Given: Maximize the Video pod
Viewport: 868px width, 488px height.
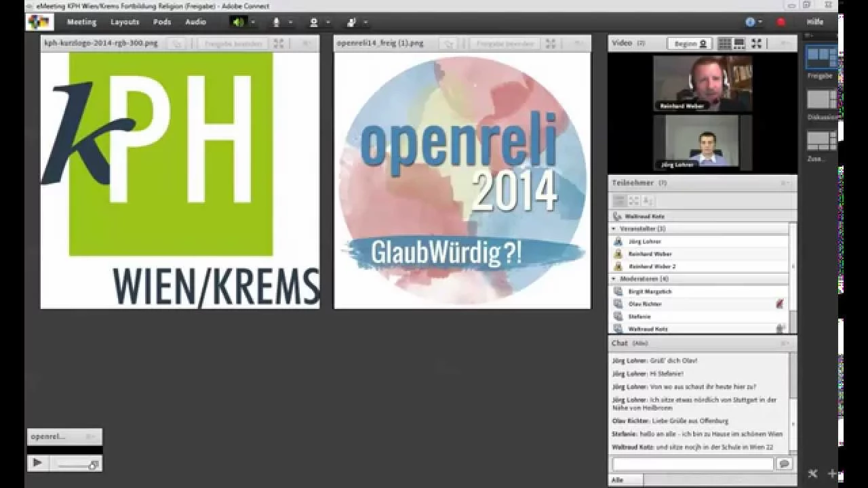Looking at the screenshot, I should click(756, 43).
